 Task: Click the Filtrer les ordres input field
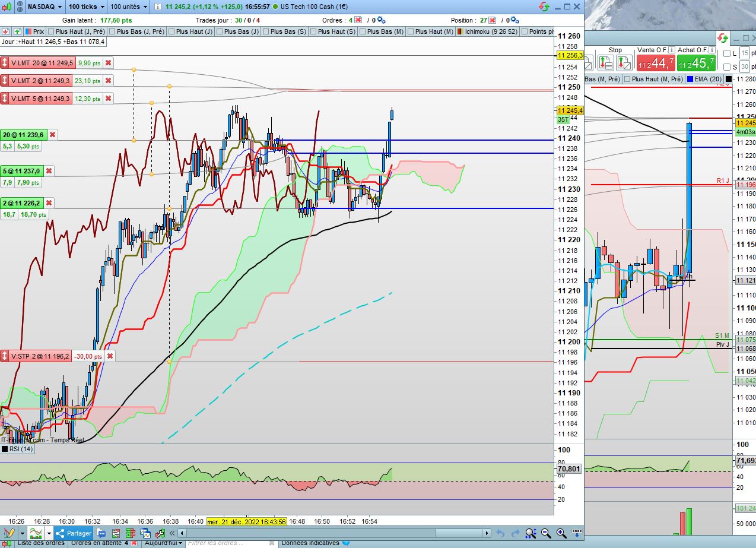click(230, 543)
